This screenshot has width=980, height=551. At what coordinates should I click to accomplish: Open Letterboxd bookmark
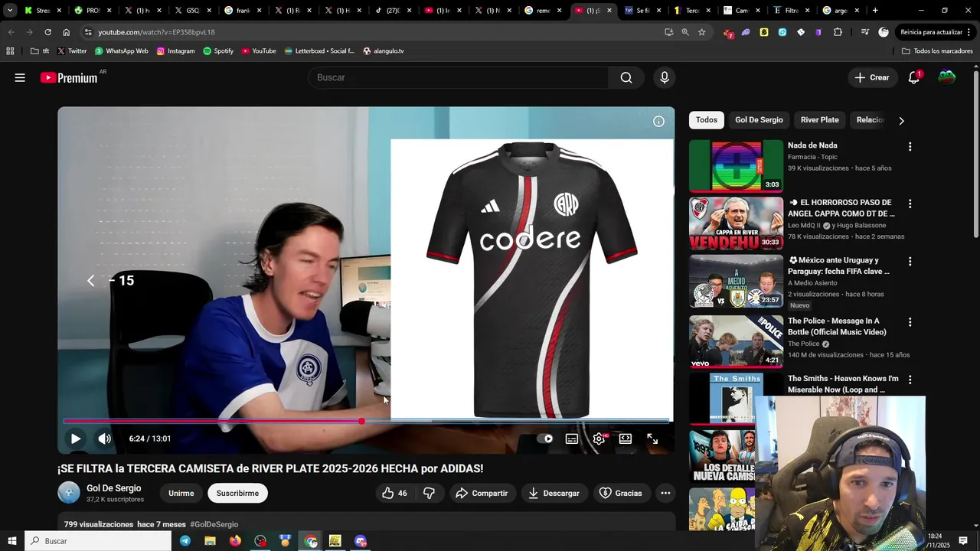click(x=319, y=51)
